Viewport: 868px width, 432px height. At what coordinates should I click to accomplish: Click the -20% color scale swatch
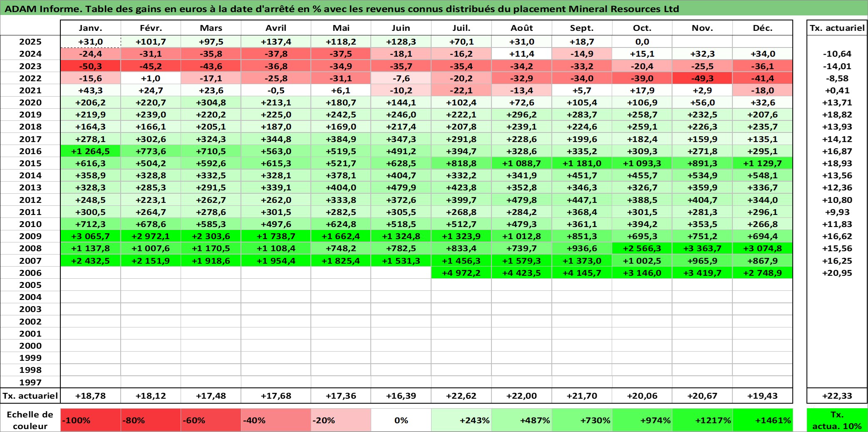point(341,420)
